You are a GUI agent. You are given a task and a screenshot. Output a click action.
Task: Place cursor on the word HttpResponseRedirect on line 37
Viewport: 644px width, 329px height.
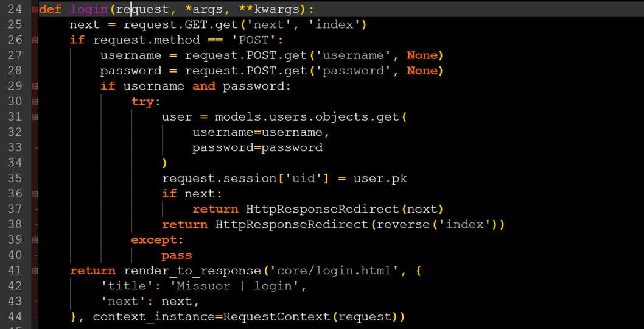coord(323,210)
